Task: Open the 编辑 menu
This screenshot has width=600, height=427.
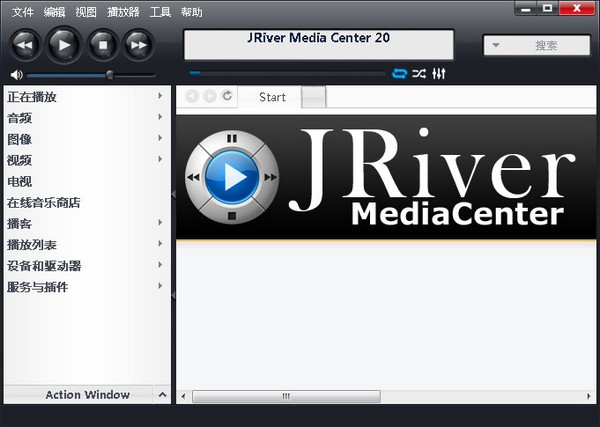Action: (54, 12)
